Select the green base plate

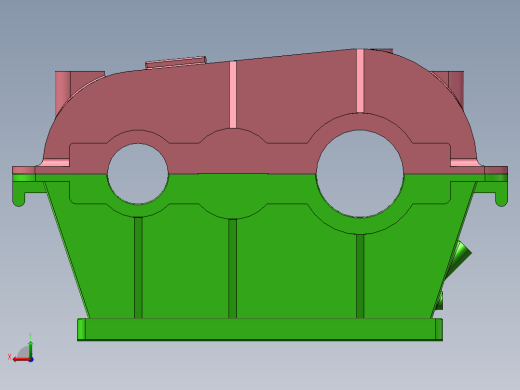[260, 330]
